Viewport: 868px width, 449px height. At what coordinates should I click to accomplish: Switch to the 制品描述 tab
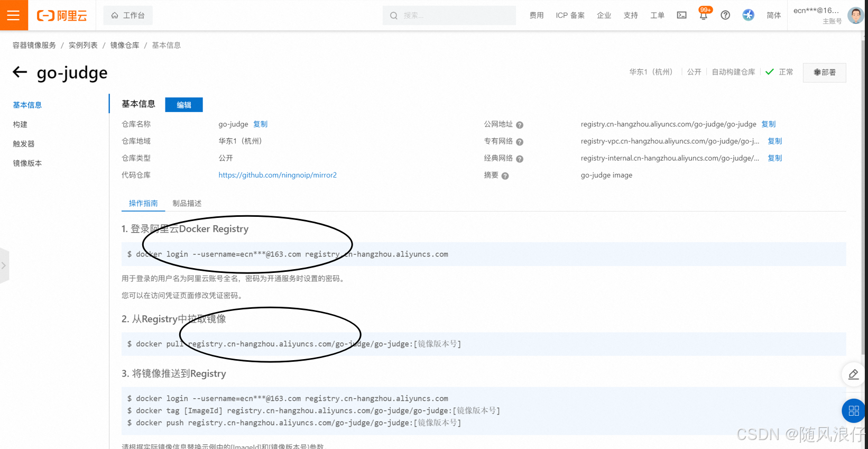click(x=187, y=203)
